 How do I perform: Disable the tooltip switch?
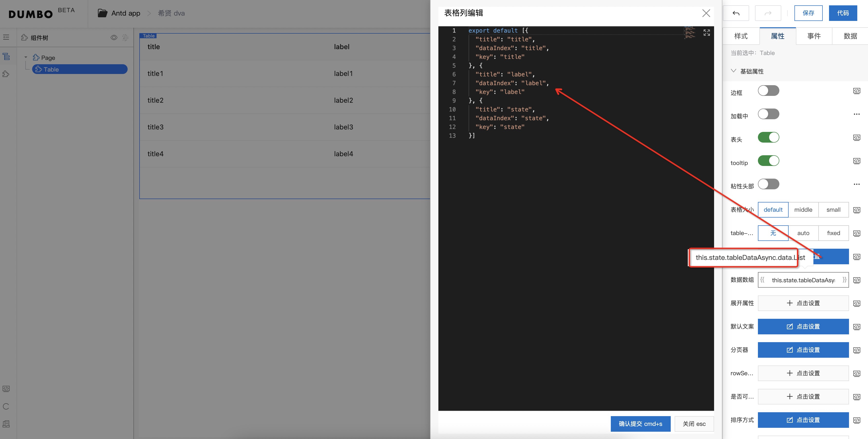coord(768,161)
